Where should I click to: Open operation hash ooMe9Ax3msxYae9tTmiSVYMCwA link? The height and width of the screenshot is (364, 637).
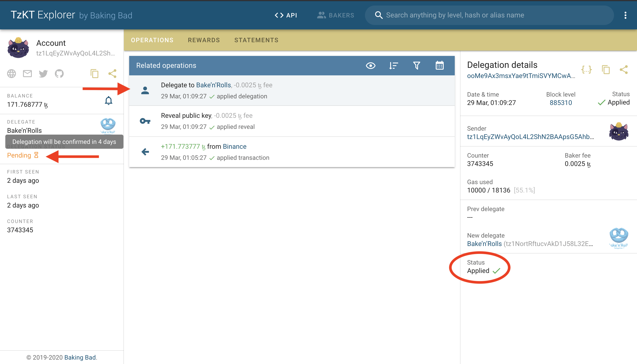(x=521, y=76)
